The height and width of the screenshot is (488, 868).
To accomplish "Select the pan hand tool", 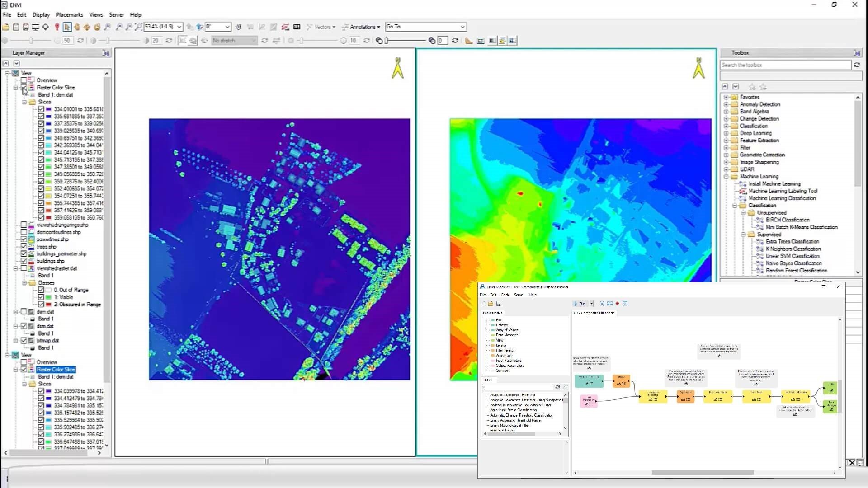I will (x=77, y=27).
